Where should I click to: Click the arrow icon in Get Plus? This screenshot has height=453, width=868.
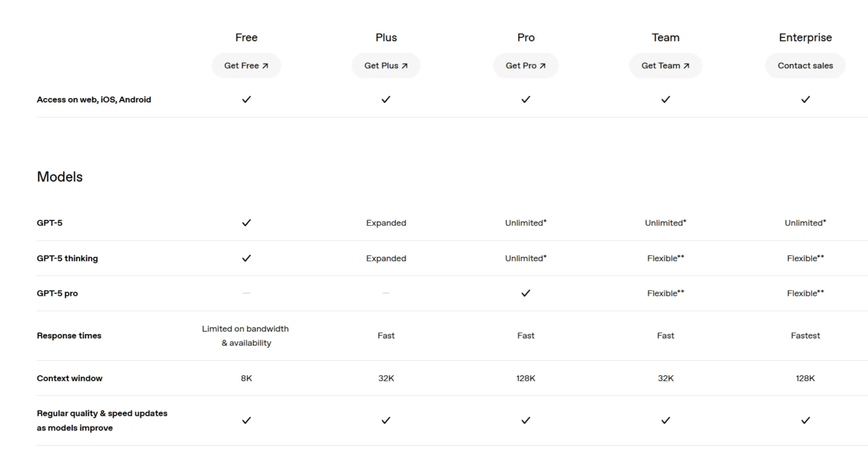(405, 66)
